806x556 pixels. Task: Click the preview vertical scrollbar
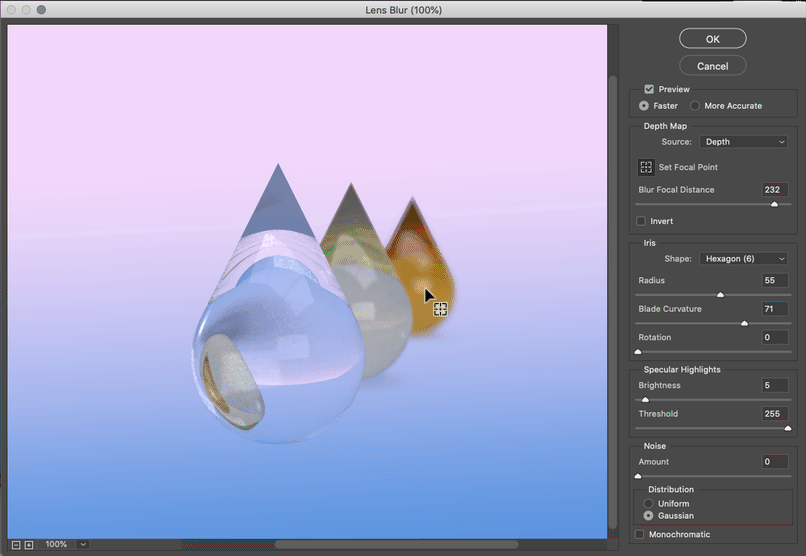613,302
